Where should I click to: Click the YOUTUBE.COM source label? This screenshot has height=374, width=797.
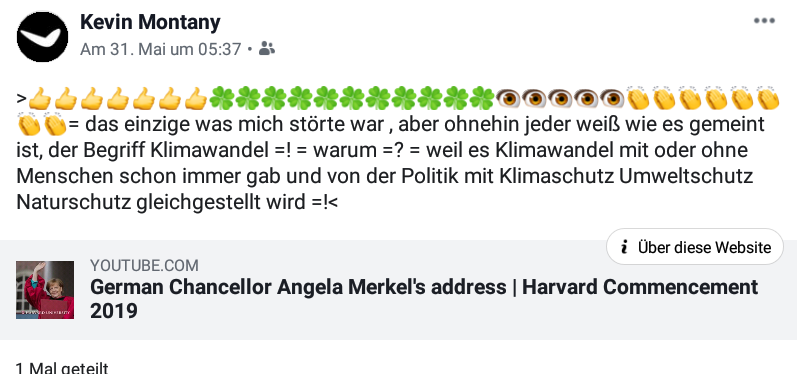click(x=144, y=265)
